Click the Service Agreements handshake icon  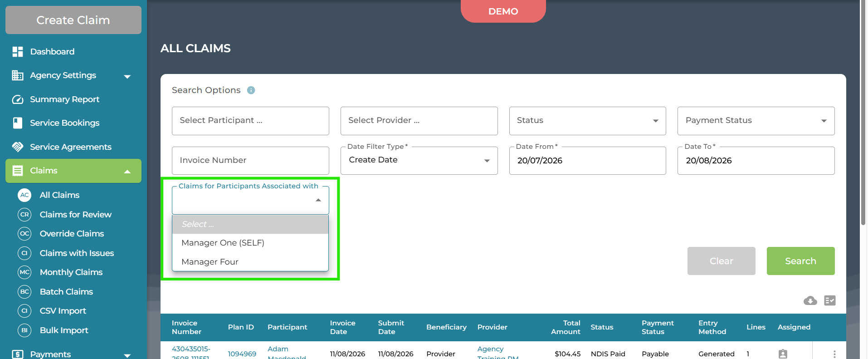[x=18, y=147]
